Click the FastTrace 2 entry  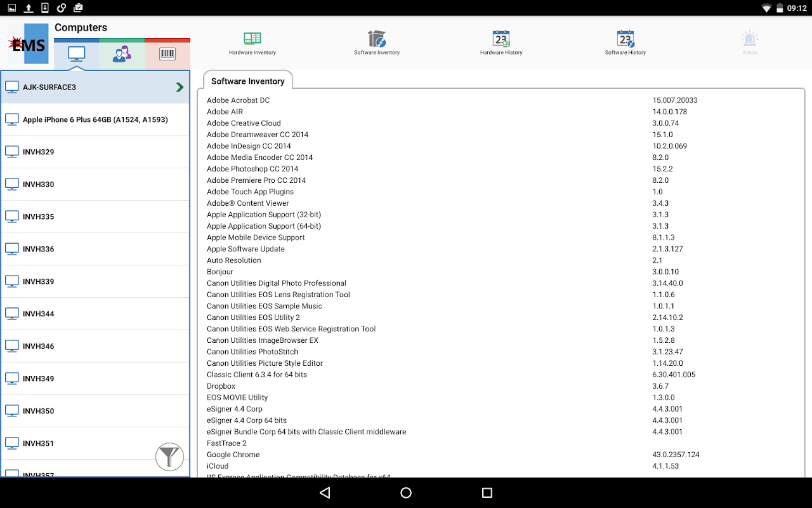pyautogui.click(x=226, y=443)
